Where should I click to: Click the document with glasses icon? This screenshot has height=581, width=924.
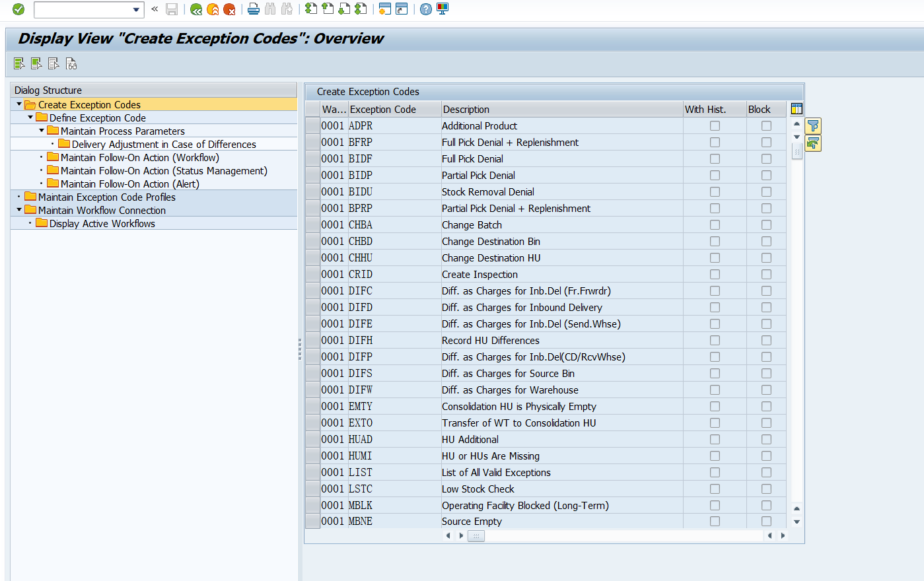[71, 64]
